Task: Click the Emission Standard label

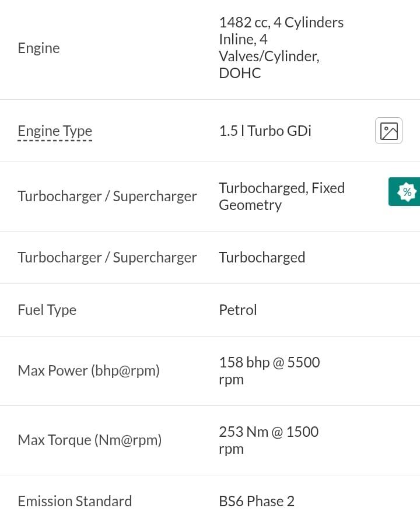Action: click(x=75, y=501)
